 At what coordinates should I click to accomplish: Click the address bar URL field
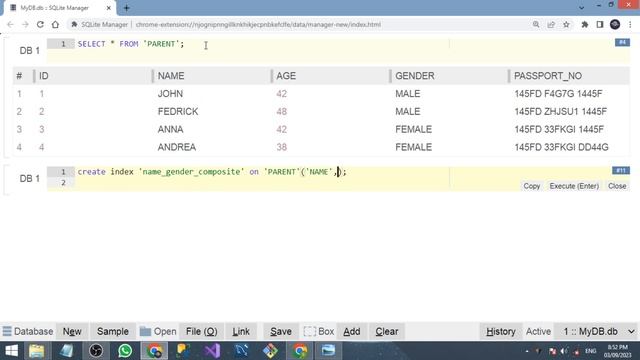258,24
